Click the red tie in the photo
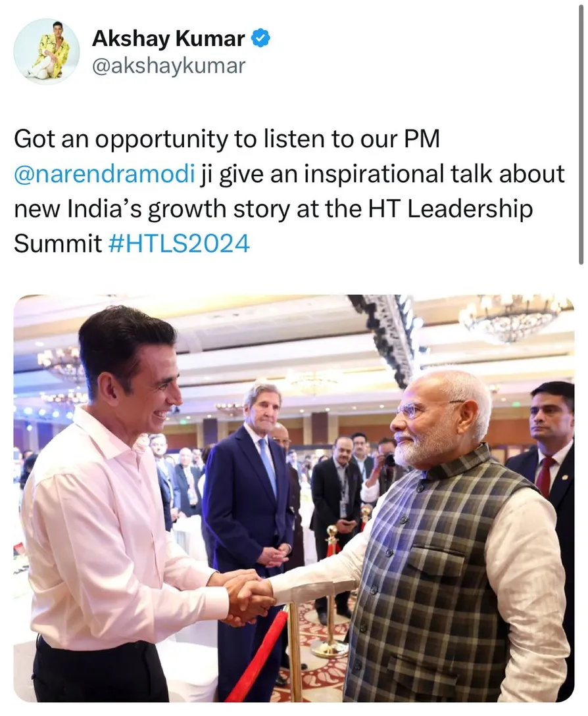The width and height of the screenshot is (588, 716). tap(545, 477)
